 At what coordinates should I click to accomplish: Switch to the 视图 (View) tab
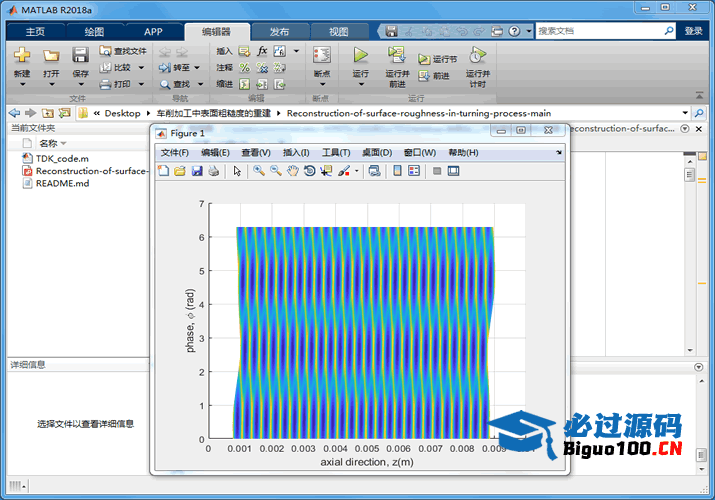point(338,31)
